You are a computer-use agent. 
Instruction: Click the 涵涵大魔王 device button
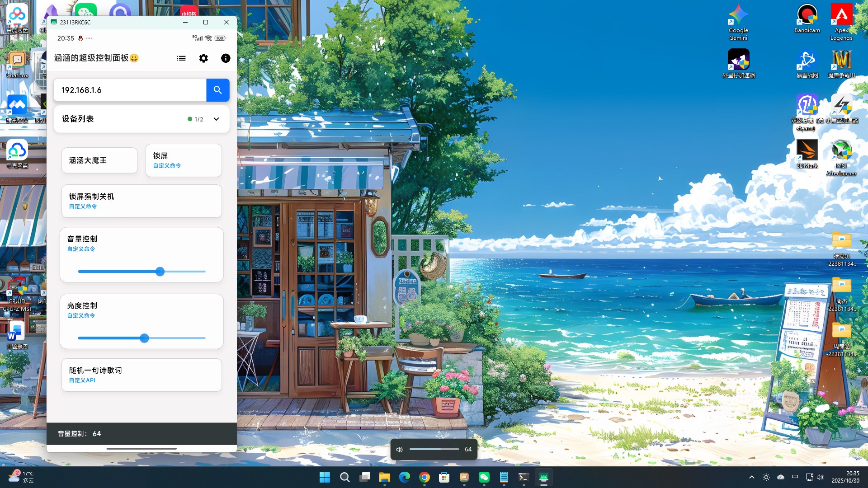[99, 160]
